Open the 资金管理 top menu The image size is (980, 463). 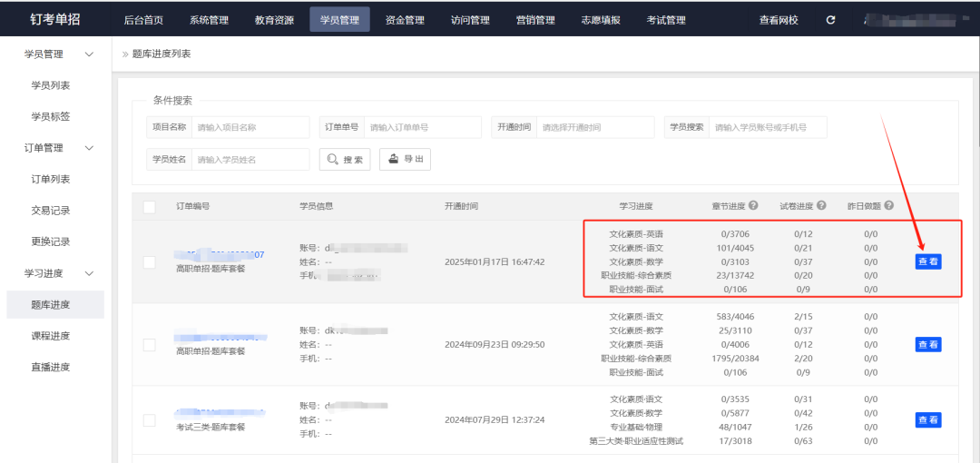coord(404,20)
